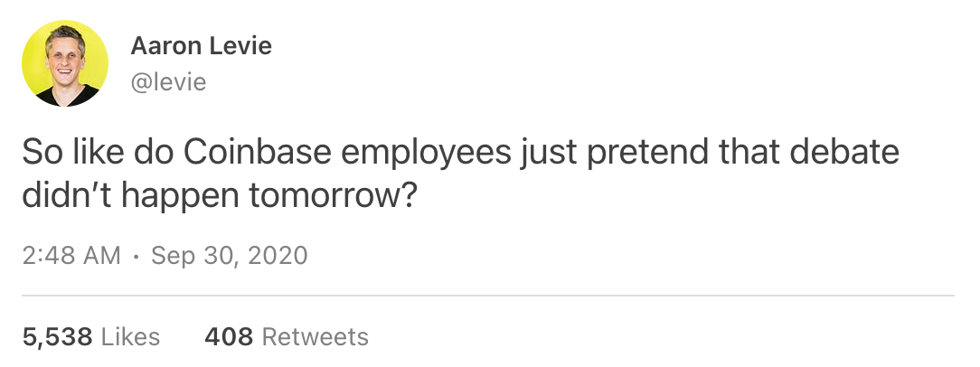Click the 5,538 likes number
This screenshot has height=367, width=980.
click(57, 337)
